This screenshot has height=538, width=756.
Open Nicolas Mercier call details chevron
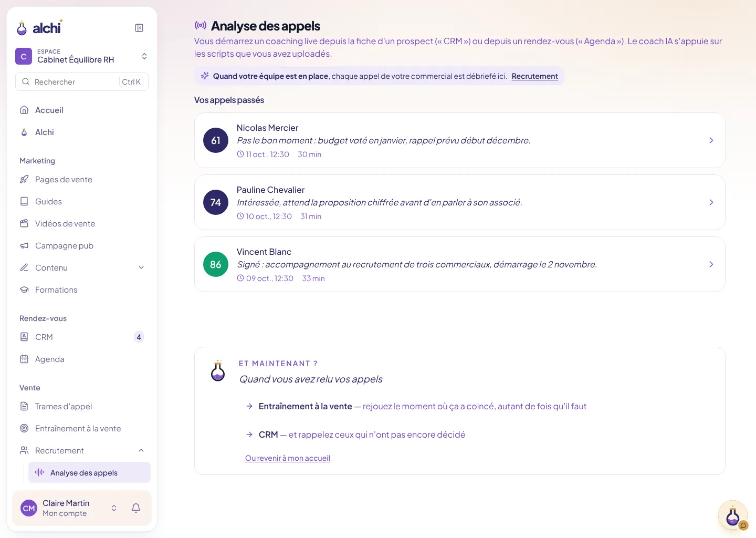[711, 140]
